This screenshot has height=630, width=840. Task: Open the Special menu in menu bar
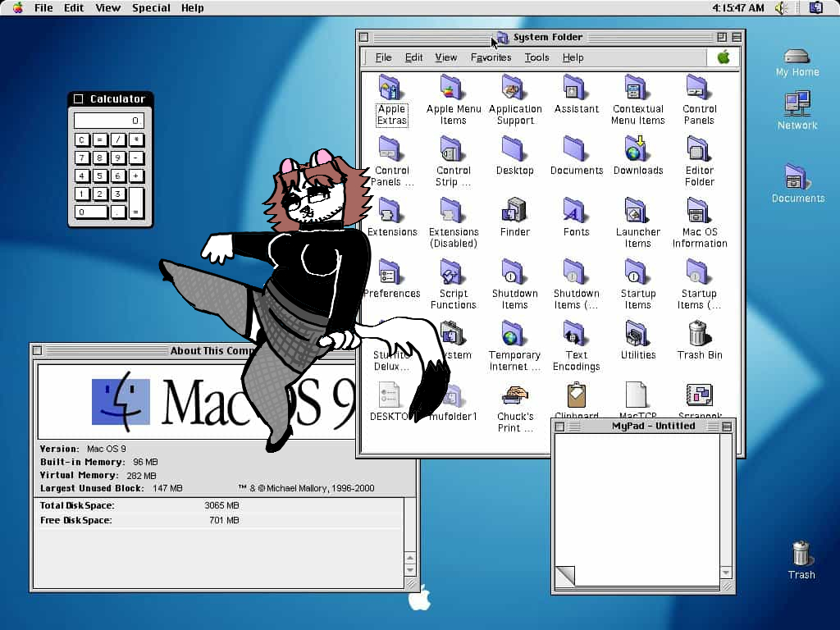pyautogui.click(x=151, y=8)
